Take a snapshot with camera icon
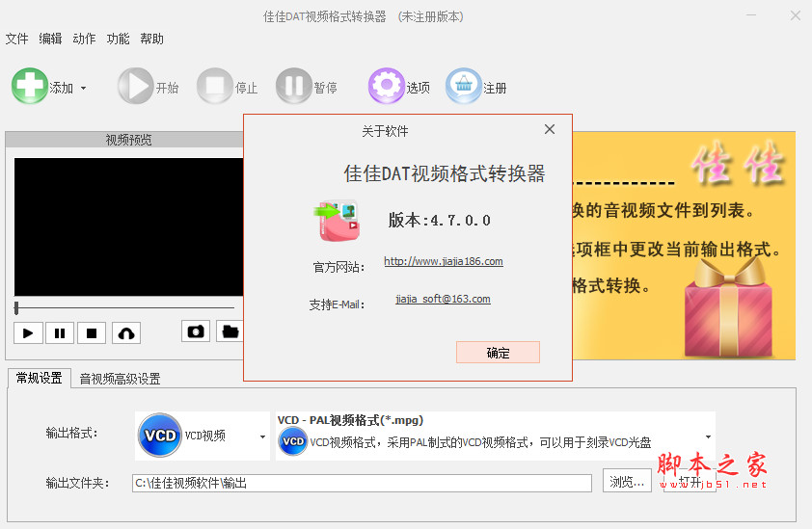The image size is (812, 529). tap(196, 331)
